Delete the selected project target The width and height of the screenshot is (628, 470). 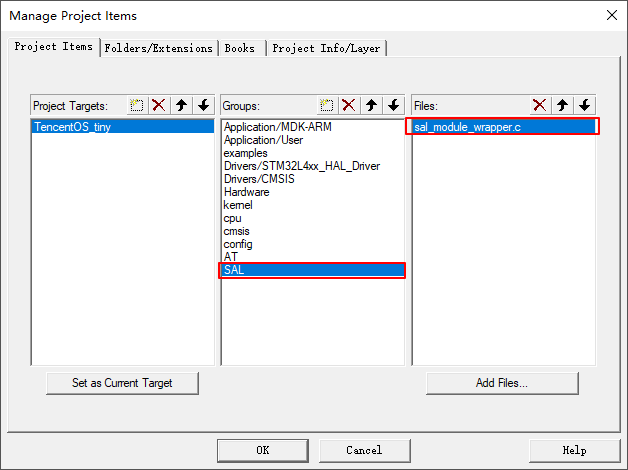tap(159, 106)
